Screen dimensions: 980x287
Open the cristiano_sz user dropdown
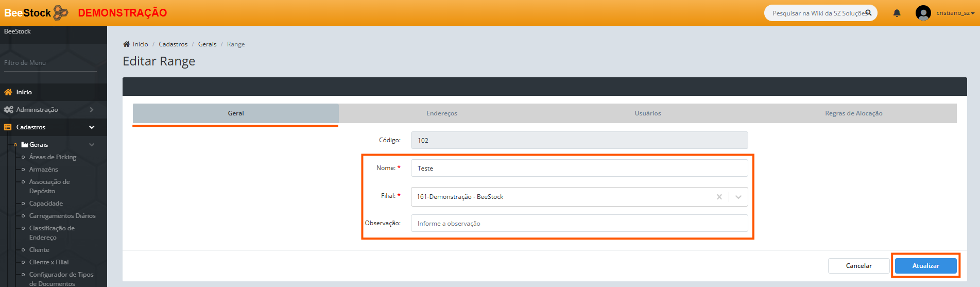click(x=955, y=13)
